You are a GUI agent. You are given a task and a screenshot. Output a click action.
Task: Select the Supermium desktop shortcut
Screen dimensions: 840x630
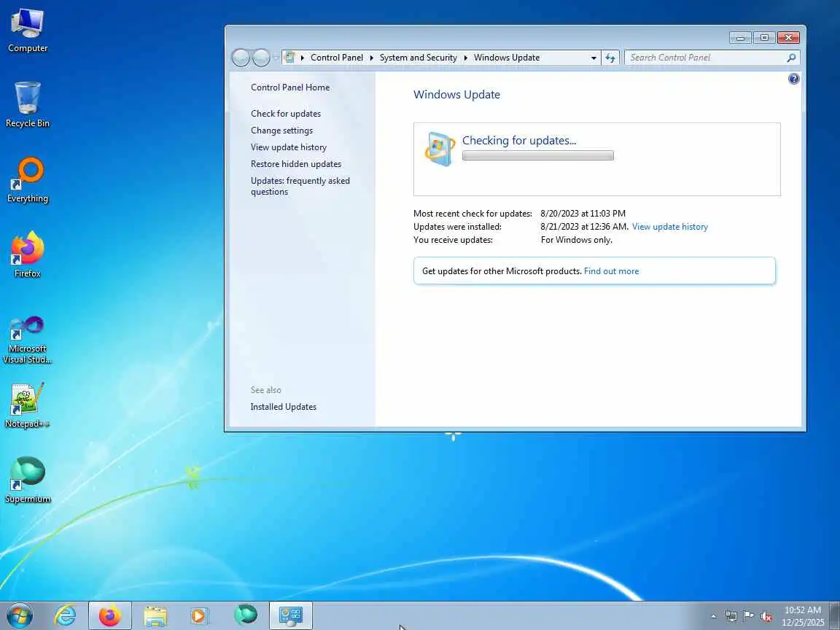click(x=27, y=481)
